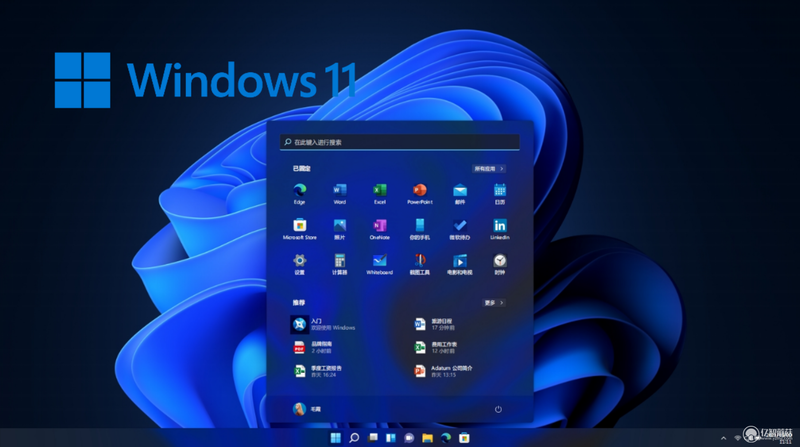The image size is (800, 447).
Task: Click the 'Excel' label in pinned apps
Action: (x=380, y=202)
